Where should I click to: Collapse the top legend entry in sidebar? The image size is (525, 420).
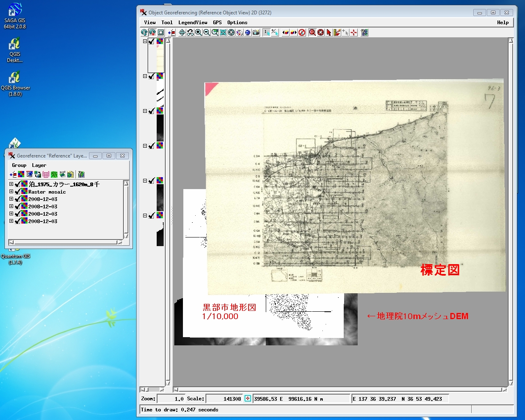(x=145, y=41)
